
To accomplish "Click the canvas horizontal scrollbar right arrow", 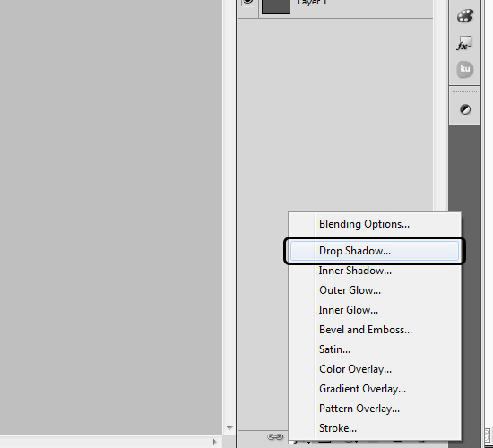I will 215,442.
